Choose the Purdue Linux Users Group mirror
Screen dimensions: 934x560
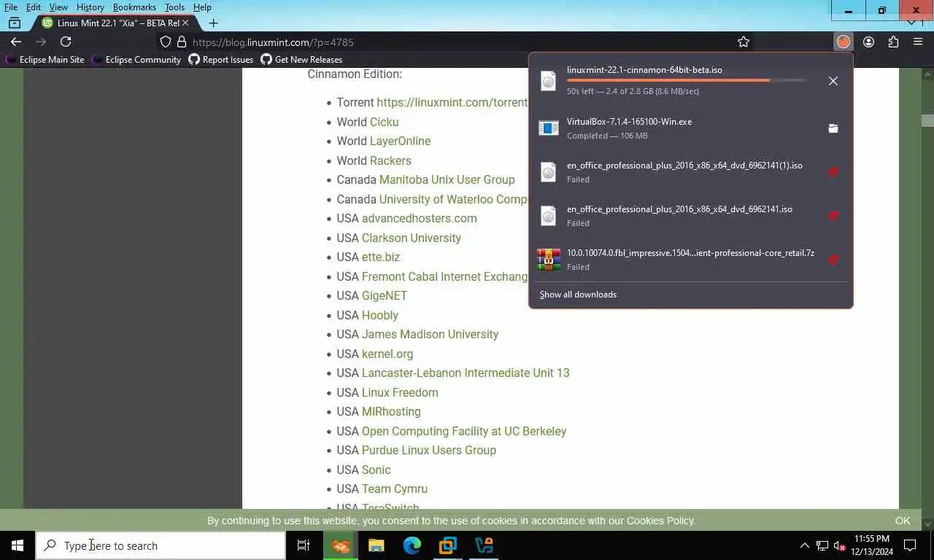click(429, 450)
